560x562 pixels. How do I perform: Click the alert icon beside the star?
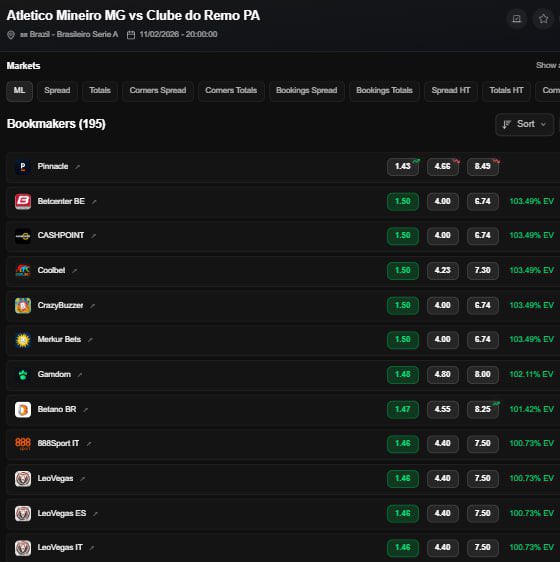[x=517, y=18]
